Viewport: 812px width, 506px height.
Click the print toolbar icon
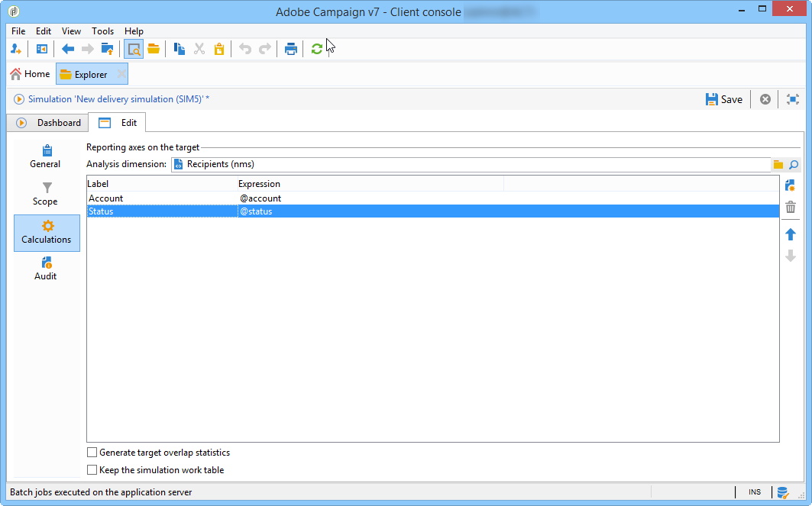(x=291, y=49)
